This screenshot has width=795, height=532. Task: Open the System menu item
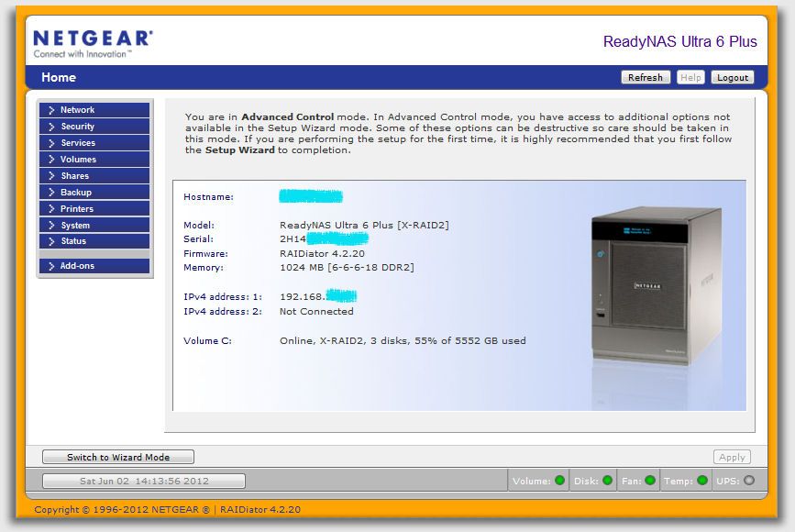coord(94,226)
